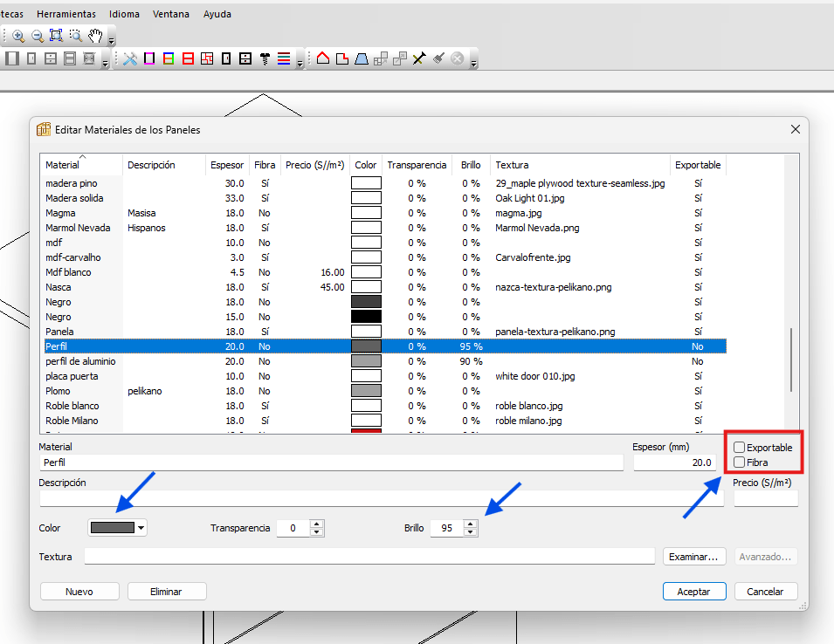Click the Espesor (mm) input field
The image size is (834, 644).
point(673,462)
